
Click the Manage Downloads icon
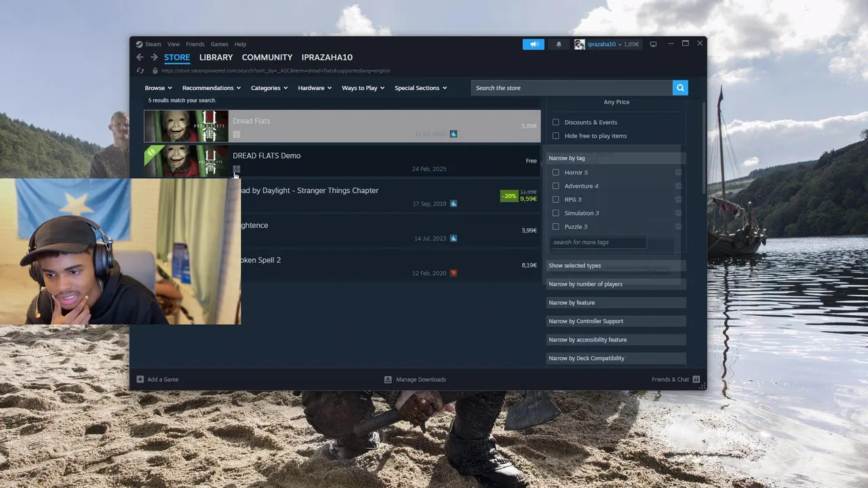pos(388,380)
